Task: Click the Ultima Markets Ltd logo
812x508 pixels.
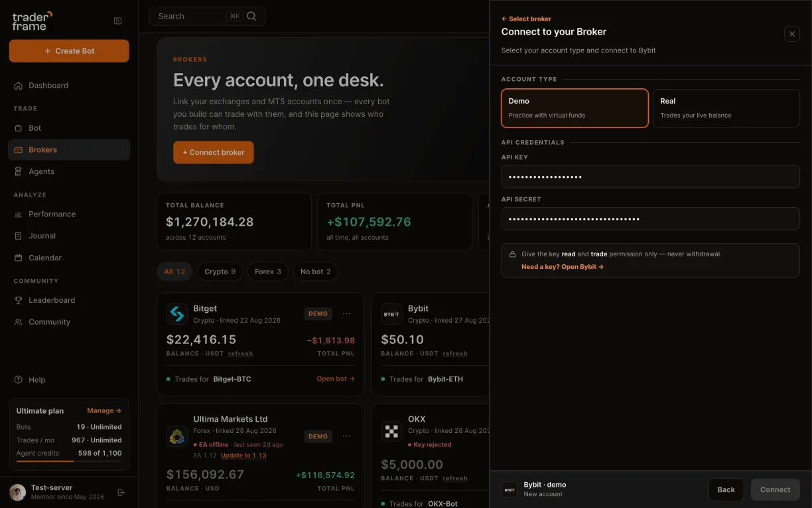Action: click(177, 436)
